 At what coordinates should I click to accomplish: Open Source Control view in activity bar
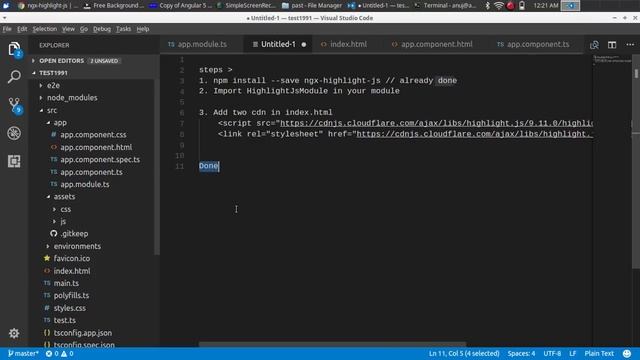(14, 105)
